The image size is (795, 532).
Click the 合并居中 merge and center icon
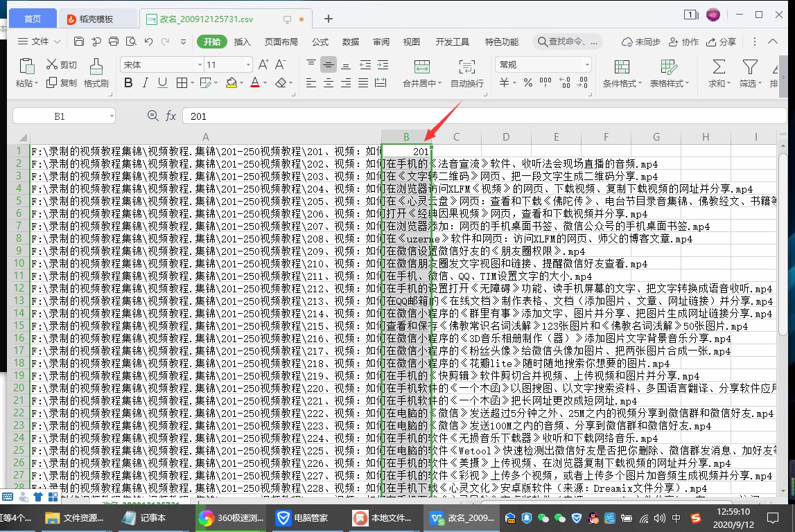pyautogui.click(x=422, y=66)
